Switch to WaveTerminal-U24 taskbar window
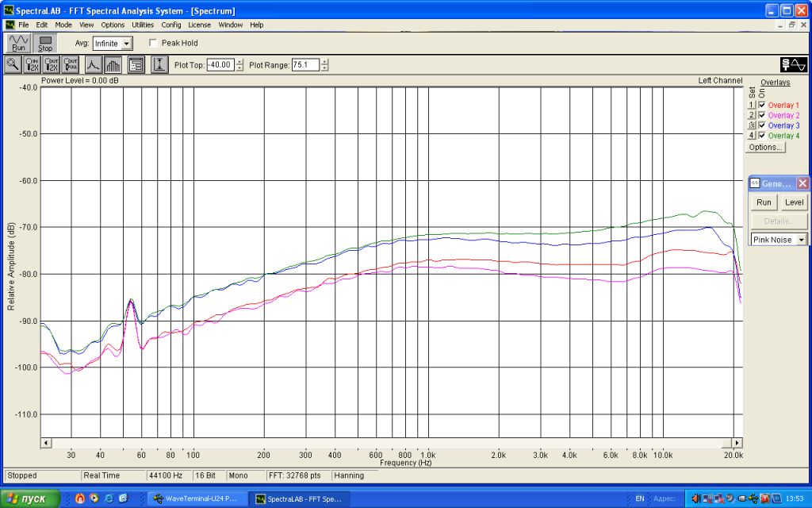 pos(197,498)
